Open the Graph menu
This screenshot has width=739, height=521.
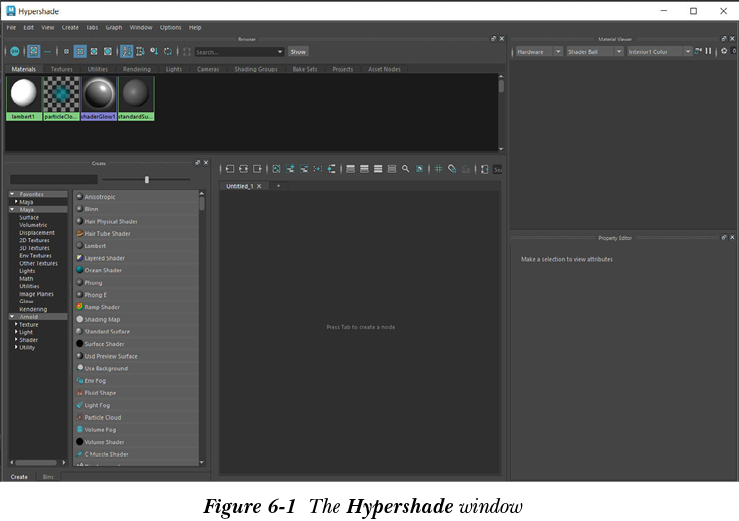(x=114, y=27)
